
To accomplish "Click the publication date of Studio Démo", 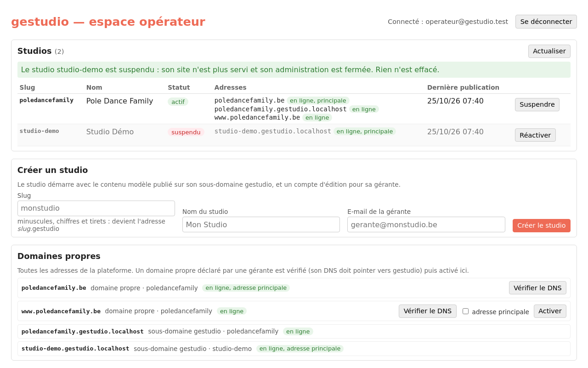I will point(455,132).
